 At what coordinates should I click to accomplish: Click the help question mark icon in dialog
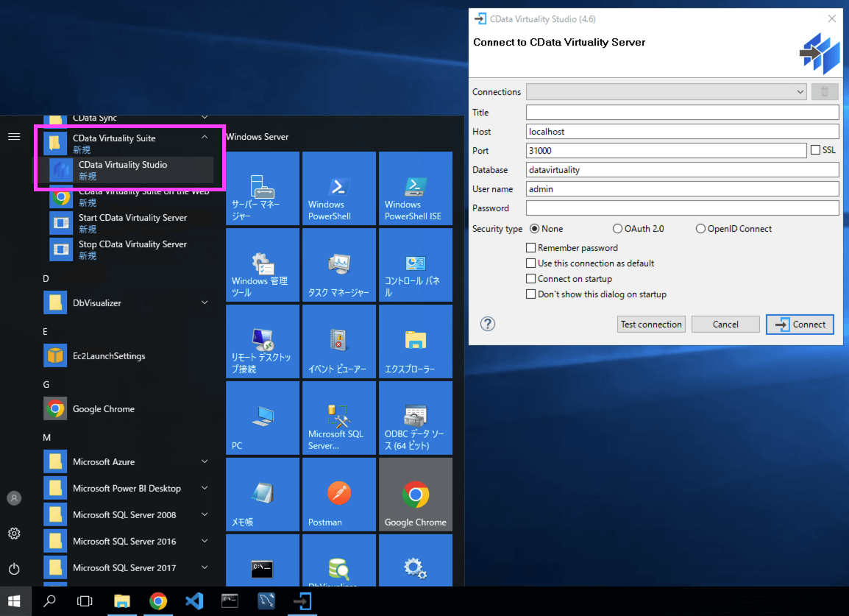(487, 324)
